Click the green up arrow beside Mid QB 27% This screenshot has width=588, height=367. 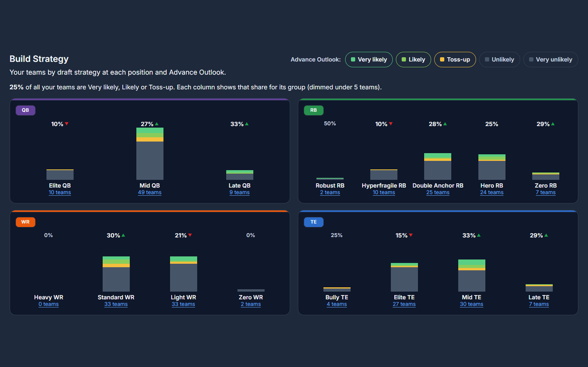click(157, 124)
